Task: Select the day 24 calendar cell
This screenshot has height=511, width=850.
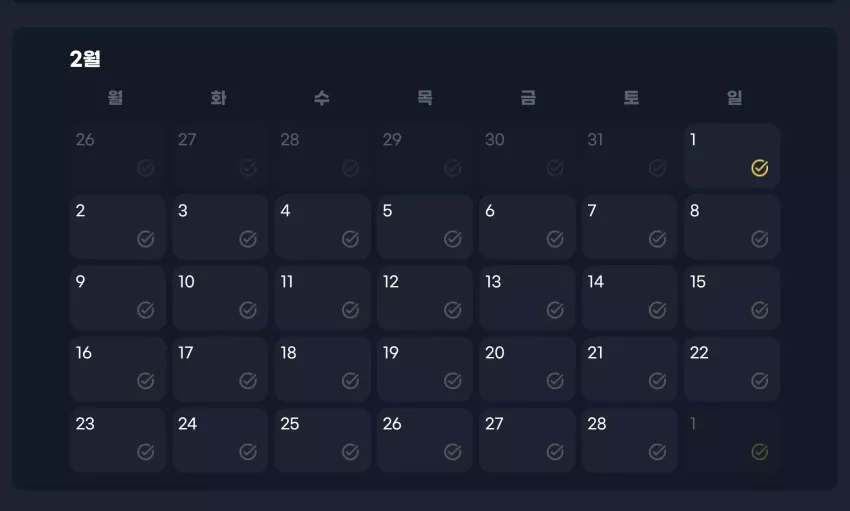Action: coord(220,440)
